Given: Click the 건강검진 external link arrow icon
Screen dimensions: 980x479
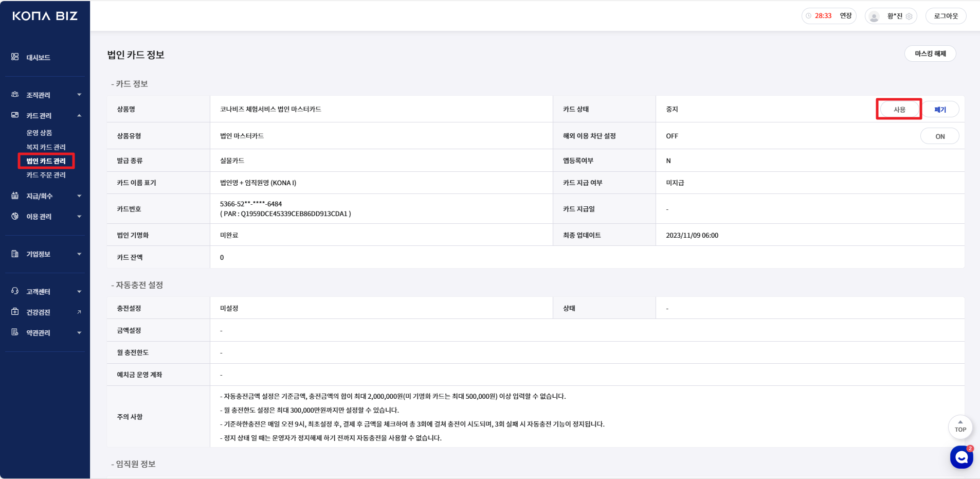Looking at the screenshot, I should coord(79,312).
